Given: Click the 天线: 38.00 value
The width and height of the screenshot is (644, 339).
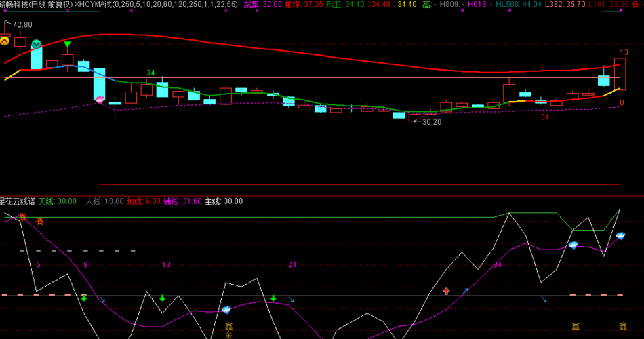Looking at the screenshot, I should (58, 201).
